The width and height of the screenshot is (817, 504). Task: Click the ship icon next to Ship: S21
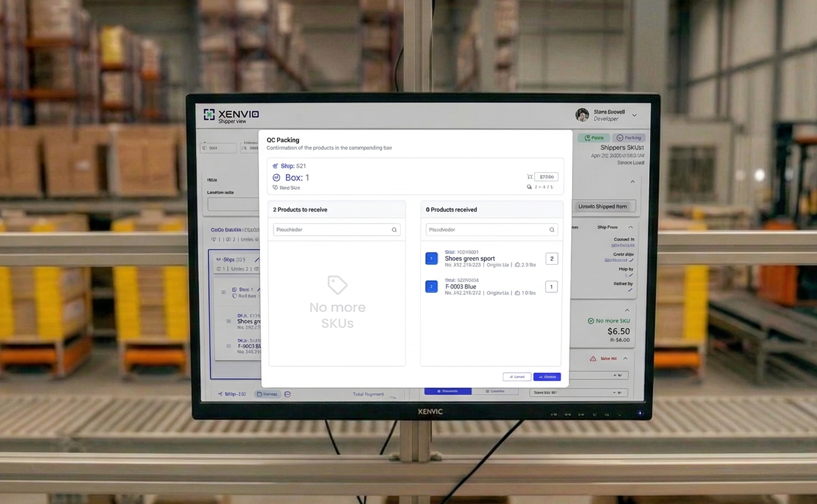[275, 166]
